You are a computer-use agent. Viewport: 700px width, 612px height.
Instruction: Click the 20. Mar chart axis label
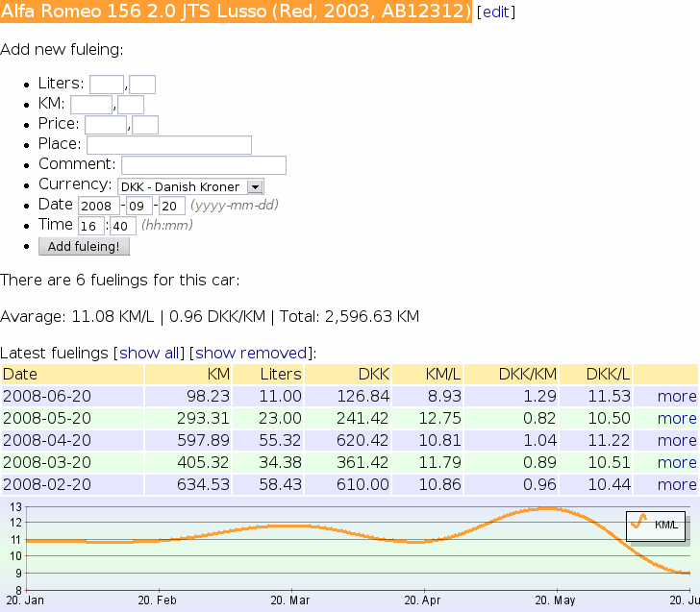click(x=290, y=600)
